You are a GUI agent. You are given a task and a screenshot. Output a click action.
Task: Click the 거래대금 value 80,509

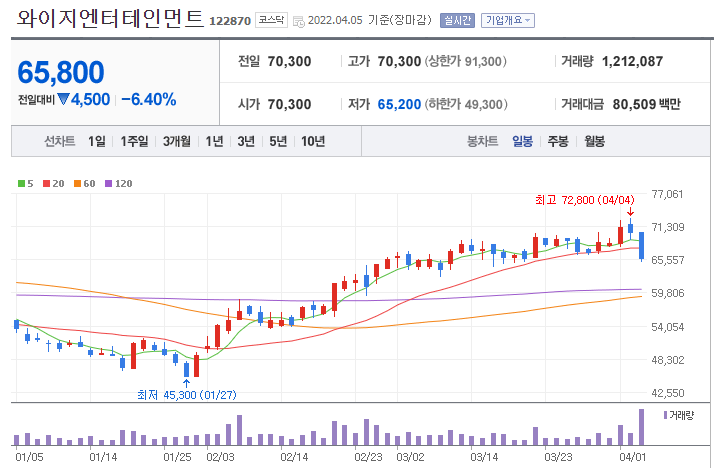(x=634, y=104)
